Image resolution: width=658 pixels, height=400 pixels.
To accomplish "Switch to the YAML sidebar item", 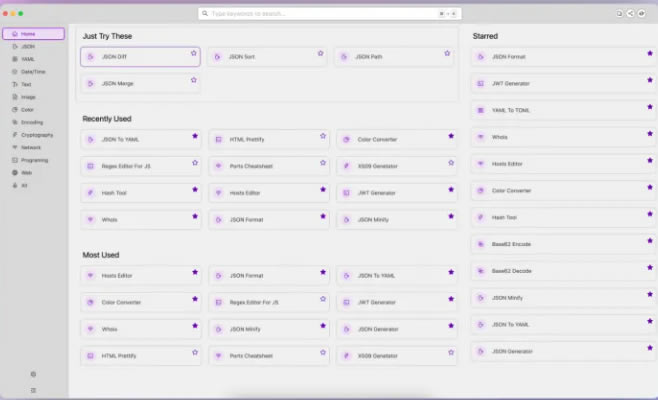I will tap(28, 59).
